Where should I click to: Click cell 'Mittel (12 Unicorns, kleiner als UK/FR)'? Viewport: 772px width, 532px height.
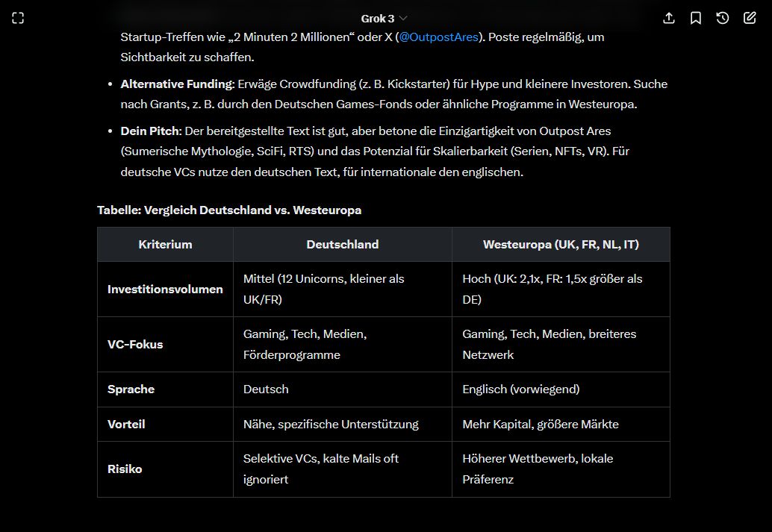343,289
